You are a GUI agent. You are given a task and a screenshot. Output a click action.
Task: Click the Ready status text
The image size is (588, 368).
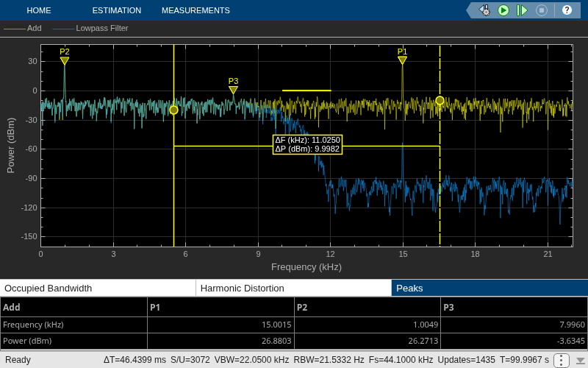(x=18, y=360)
